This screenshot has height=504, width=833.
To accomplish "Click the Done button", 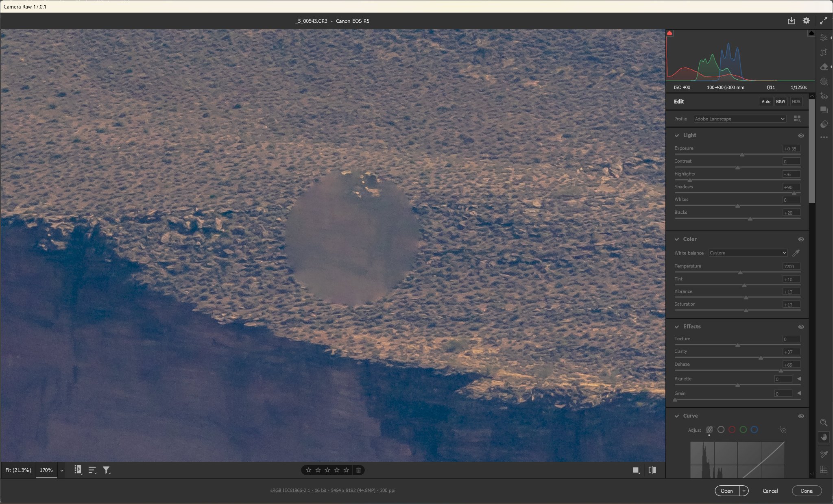I will point(807,491).
